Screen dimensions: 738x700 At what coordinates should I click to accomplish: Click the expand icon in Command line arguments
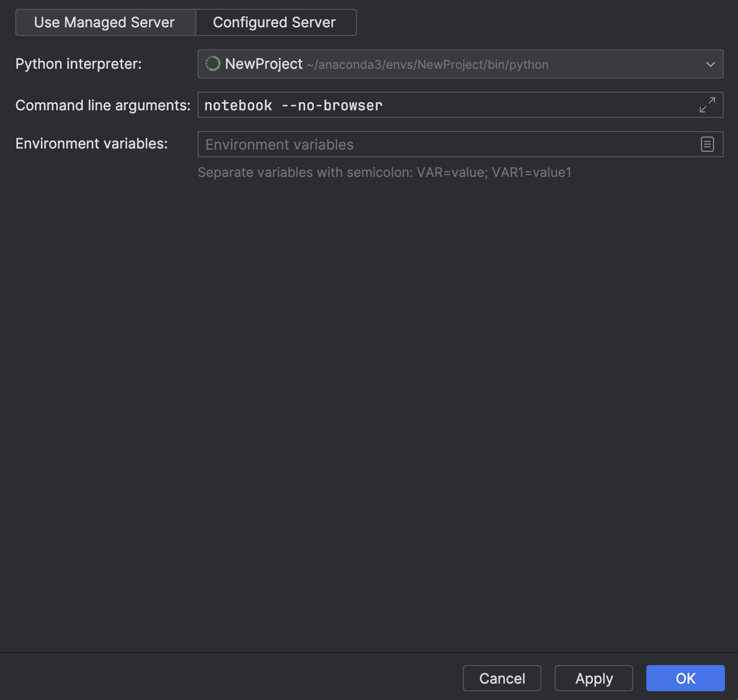pos(707,105)
